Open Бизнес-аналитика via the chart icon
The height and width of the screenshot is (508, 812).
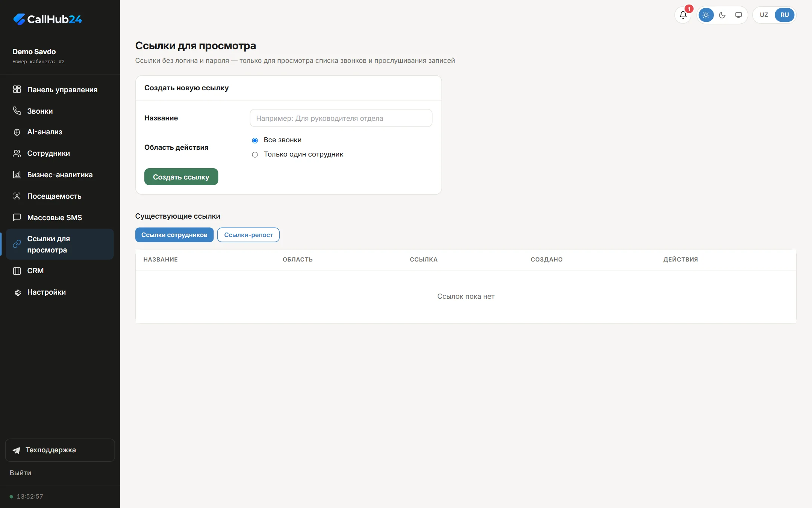pyautogui.click(x=17, y=175)
